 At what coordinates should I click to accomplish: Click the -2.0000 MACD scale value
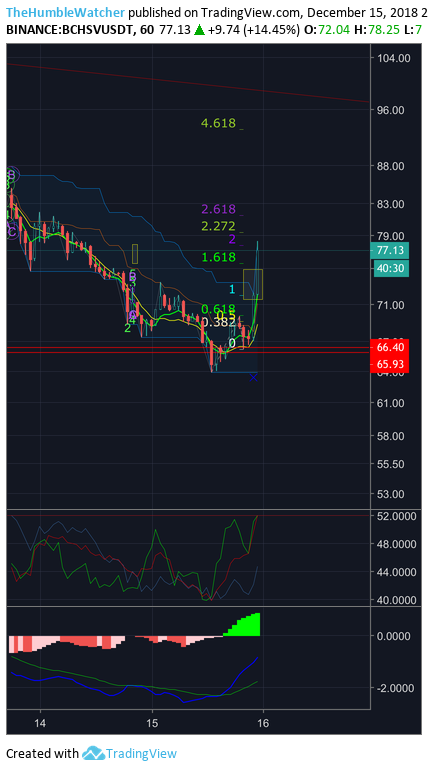(394, 688)
